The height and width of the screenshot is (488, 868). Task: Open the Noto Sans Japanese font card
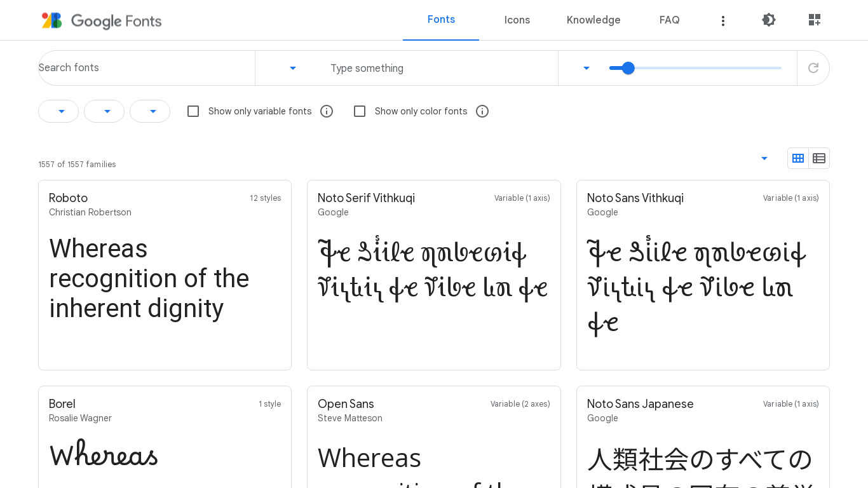(x=703, y=437)
